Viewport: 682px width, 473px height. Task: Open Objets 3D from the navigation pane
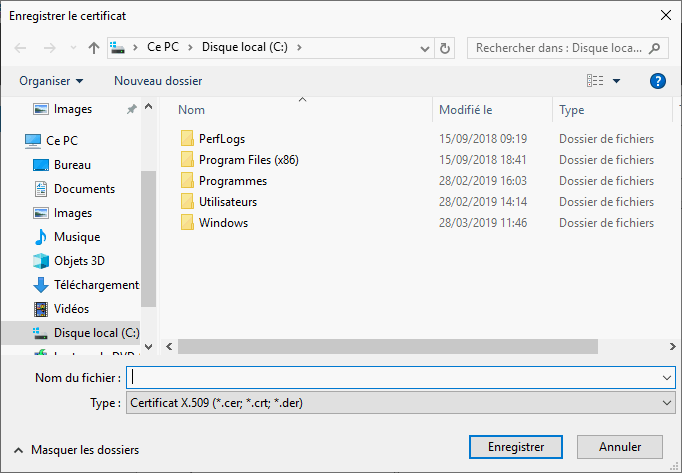(41, 261)
